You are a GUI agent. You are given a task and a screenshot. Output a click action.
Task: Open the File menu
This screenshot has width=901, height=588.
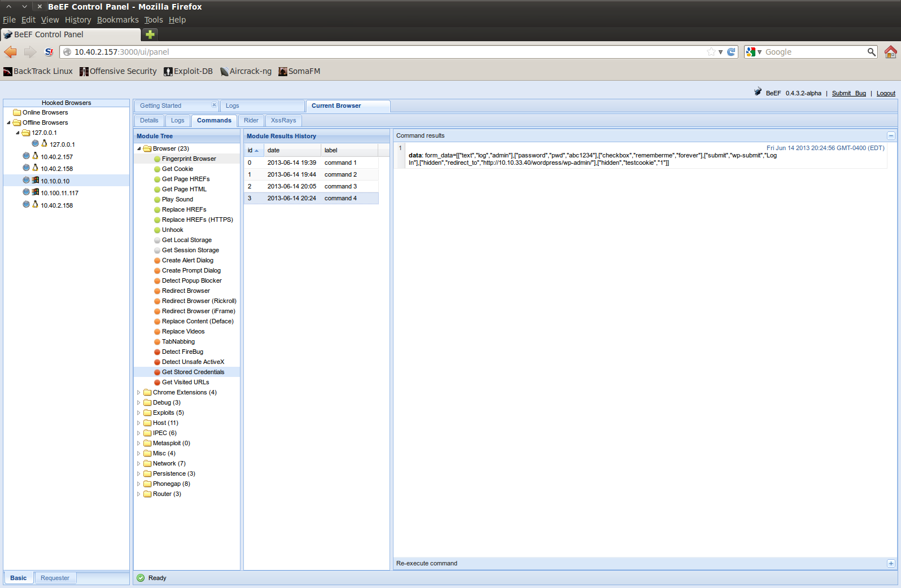[x=9, y=20]
